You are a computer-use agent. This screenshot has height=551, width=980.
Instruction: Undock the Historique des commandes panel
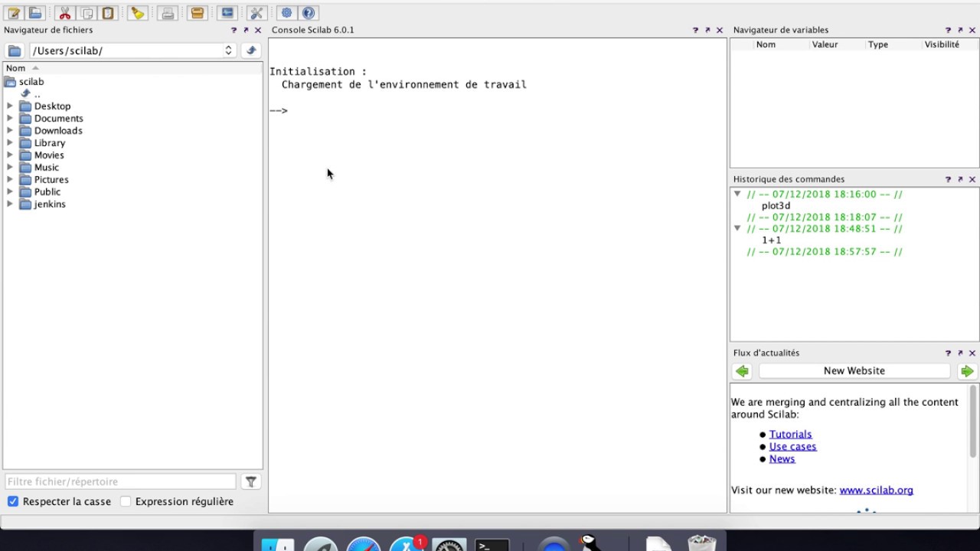[x=960, y=180]
